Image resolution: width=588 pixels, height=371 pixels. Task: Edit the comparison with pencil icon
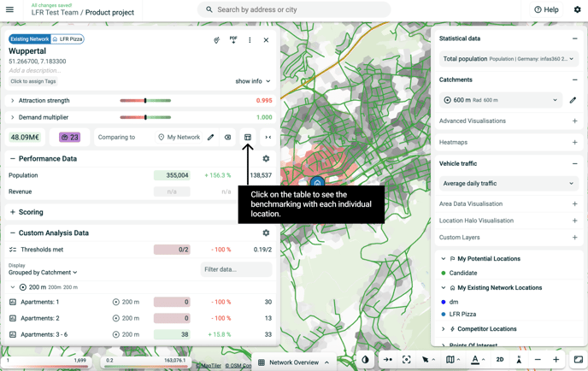click(211, 138)
